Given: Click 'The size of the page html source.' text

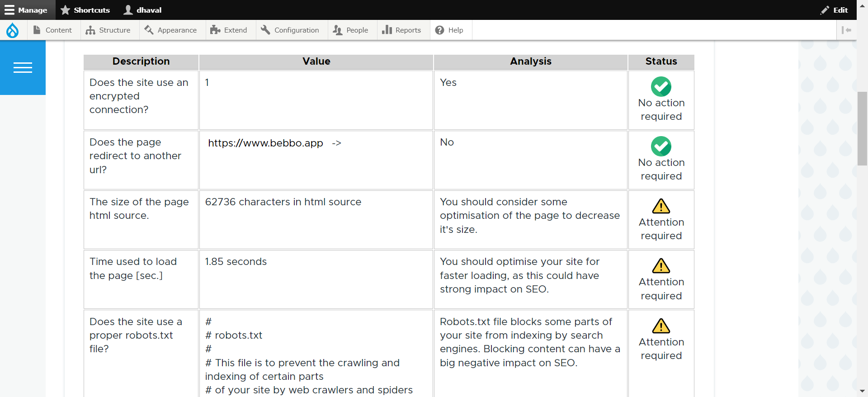Looking at the screenshot, I should (139, 209).
